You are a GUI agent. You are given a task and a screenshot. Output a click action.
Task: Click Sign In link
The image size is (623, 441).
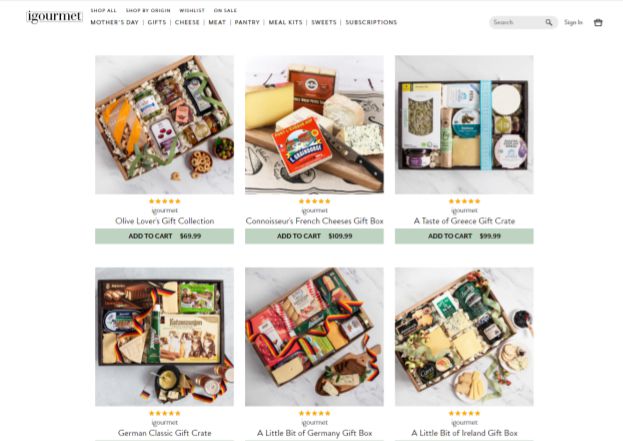click(x=573, y=22)
